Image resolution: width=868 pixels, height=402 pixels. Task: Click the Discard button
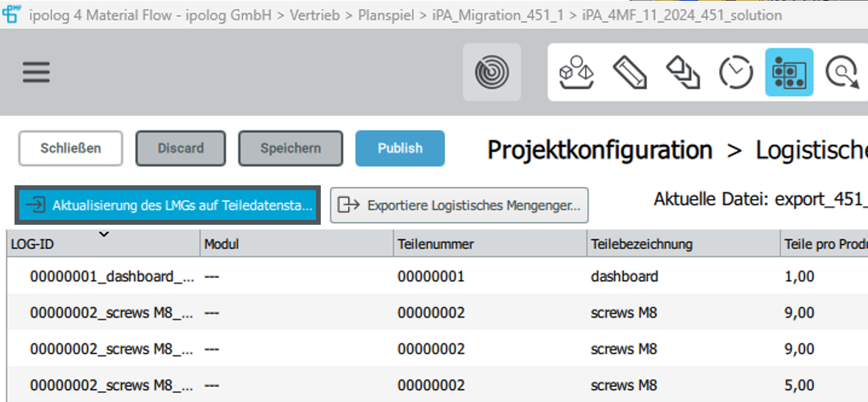181,148
